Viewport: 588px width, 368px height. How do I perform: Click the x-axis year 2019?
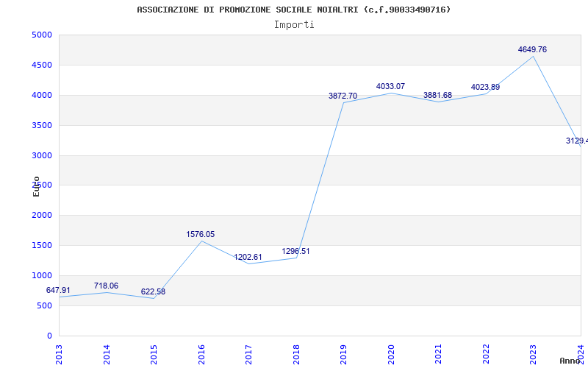click(343, 354)
